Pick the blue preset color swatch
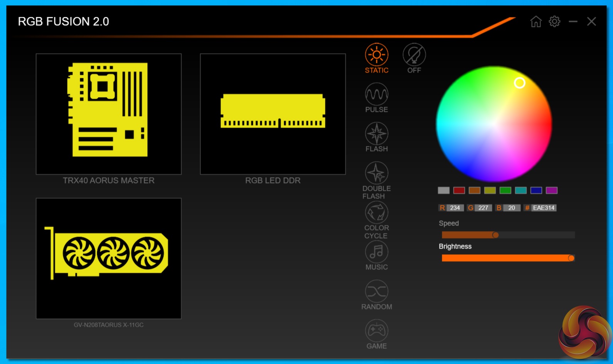The width and height of the screenshot is (613, 364). [x=536, y=190]
